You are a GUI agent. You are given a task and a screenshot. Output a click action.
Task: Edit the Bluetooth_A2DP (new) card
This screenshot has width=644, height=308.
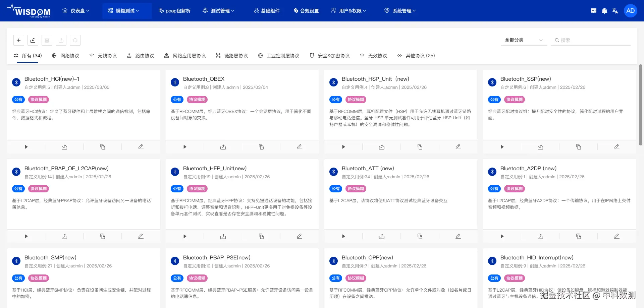617,236
